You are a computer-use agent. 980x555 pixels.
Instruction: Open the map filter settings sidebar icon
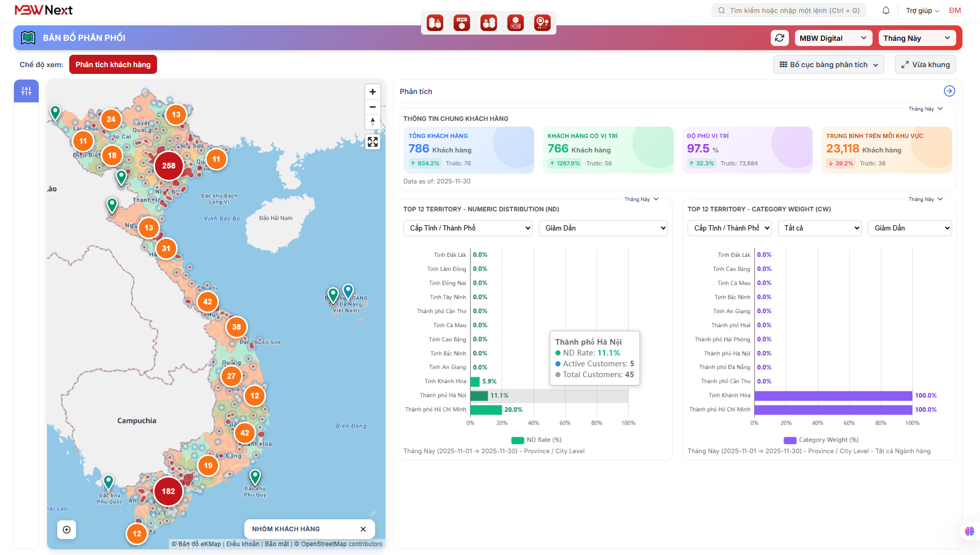[x=26, y=91]
